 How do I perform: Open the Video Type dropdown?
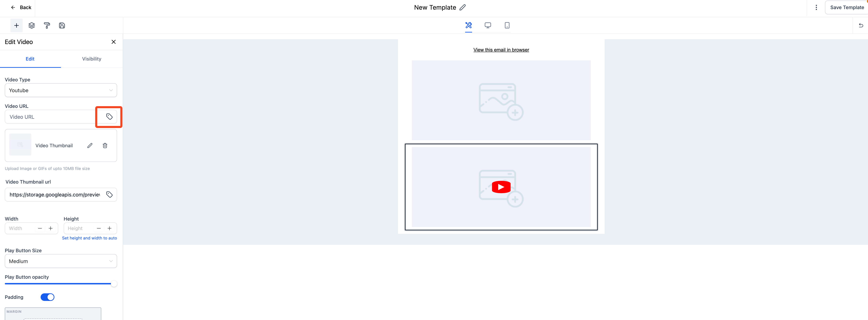(61, 90)
